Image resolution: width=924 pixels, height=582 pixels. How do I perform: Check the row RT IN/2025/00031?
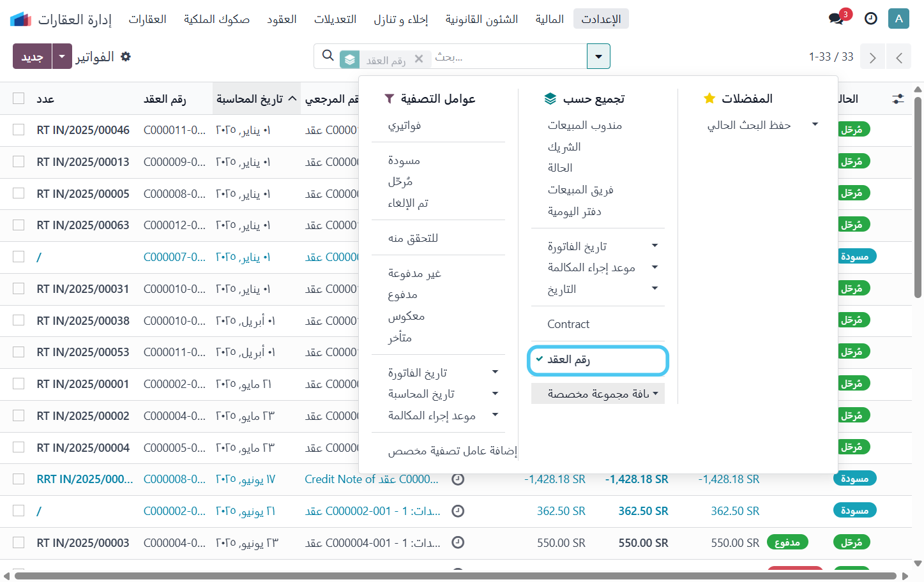point(19,288)
